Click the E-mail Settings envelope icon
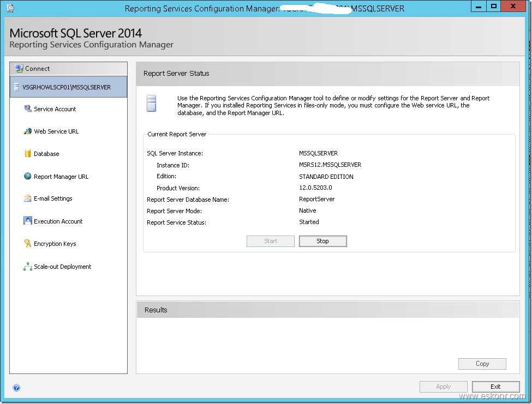Viewport: 532px width, 404px height. [x=27, y=198]
